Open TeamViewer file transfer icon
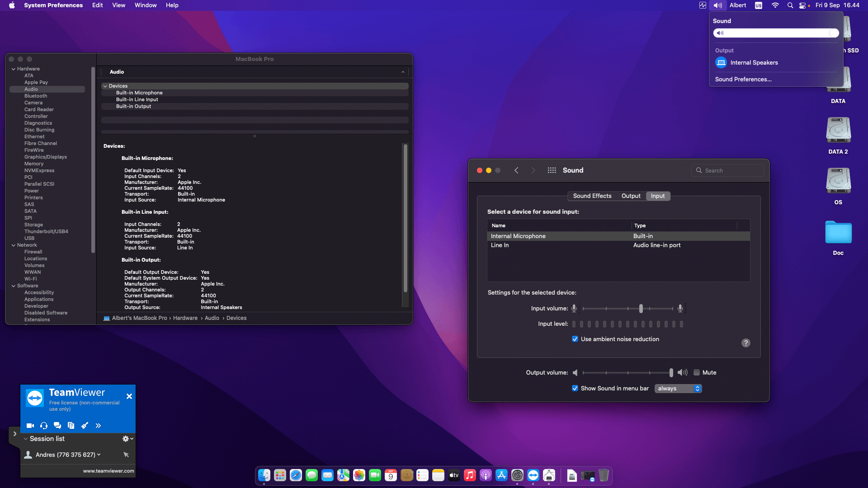The height and width of the screenshot is (488, 868). (x=71, y=425)
